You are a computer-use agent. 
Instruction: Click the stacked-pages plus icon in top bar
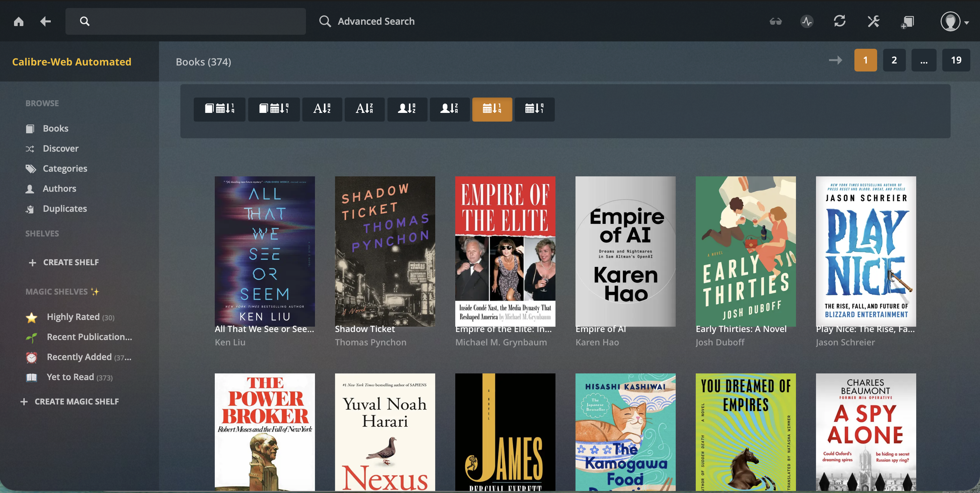(x=907, y=22)
